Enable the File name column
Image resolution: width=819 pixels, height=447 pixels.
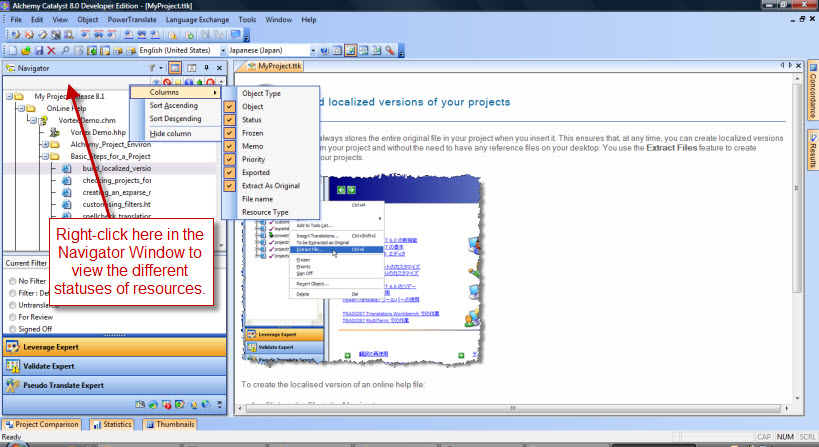[x=271, y=199]
